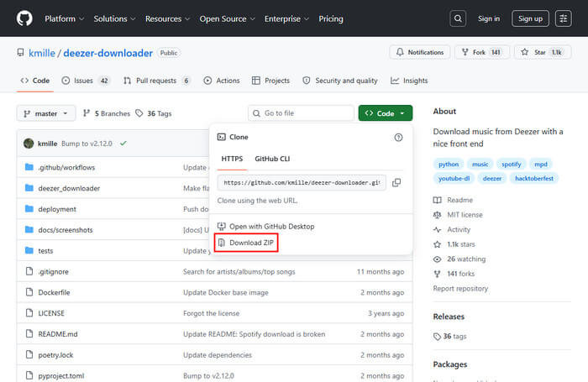
Task: Select the GitHub CLI clone tab
Action: pyautogui.click(x=272, y=159)
